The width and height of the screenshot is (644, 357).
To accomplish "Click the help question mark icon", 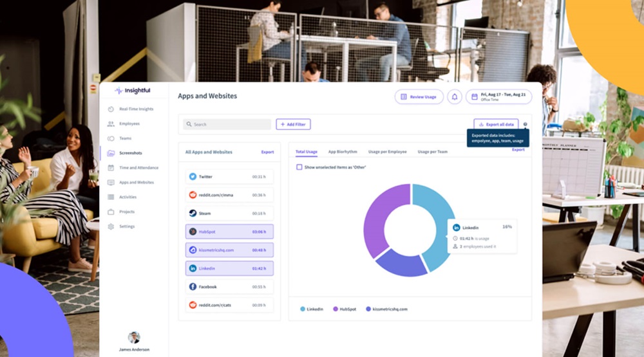I will [525, 124].
